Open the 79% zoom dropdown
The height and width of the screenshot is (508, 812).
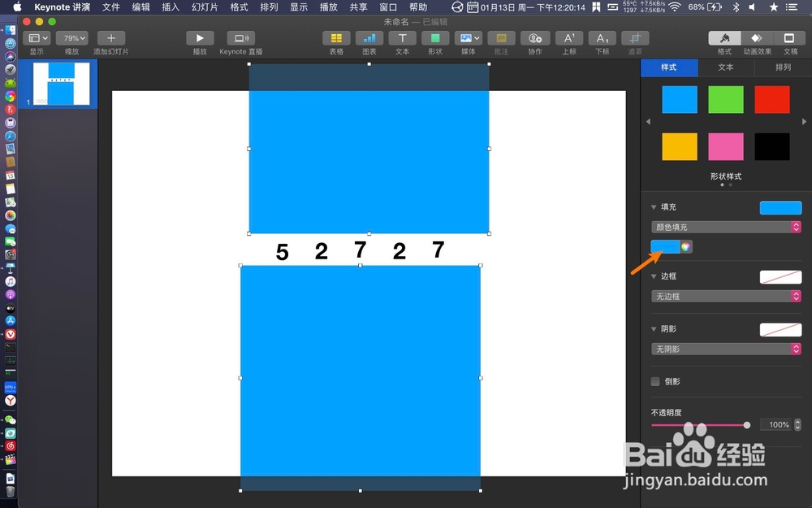tap(72, 38)
